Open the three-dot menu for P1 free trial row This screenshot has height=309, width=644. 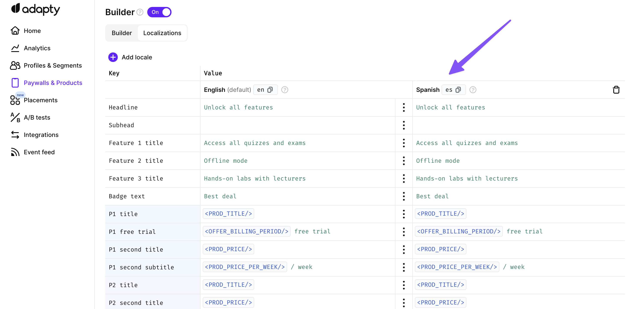[403, 232]
